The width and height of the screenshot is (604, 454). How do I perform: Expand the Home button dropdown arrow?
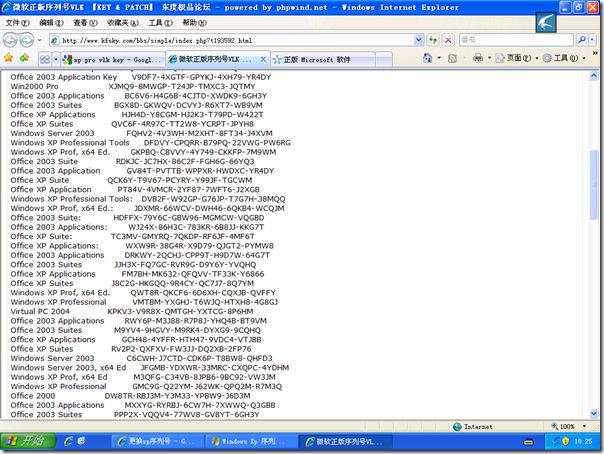click(439, 58)
